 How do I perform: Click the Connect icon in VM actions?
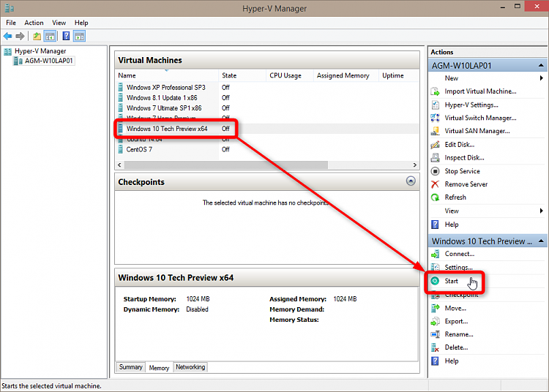tap(436, 255)
